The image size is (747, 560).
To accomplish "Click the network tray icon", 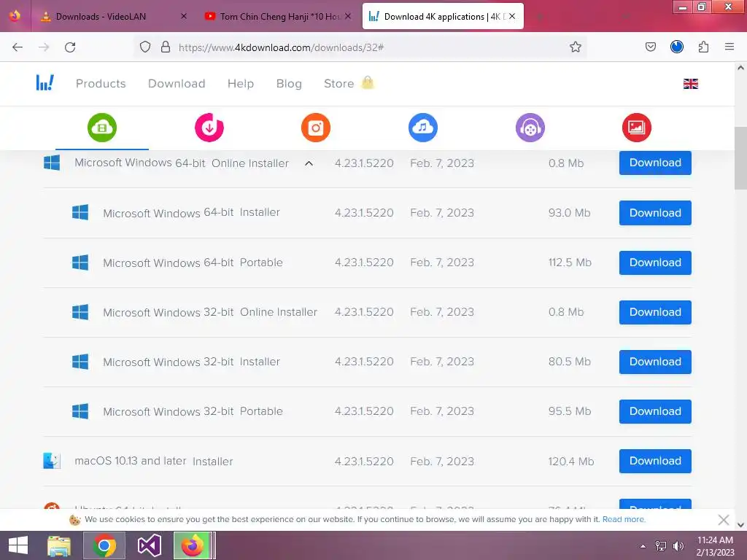I will point(661,546).
